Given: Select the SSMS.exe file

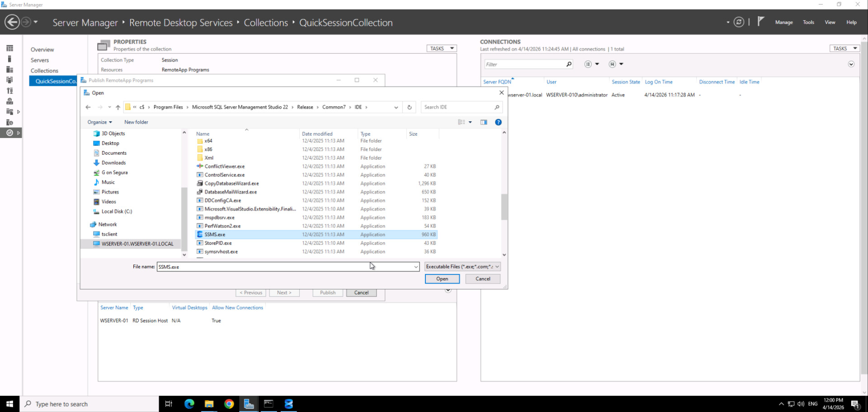Looking at the screenshot, I should (215, 235).
